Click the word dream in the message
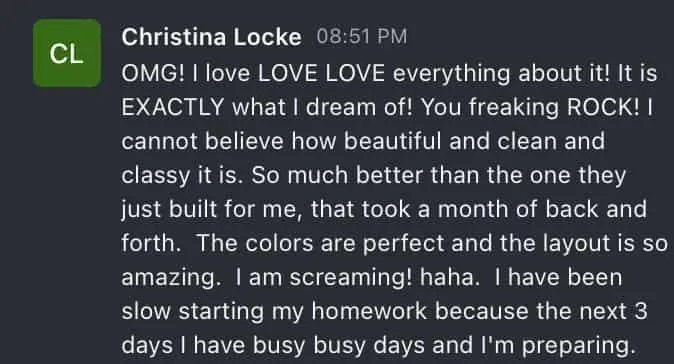Screen dimensions: 674x364 pyautogui.click(x=341, y=107)
